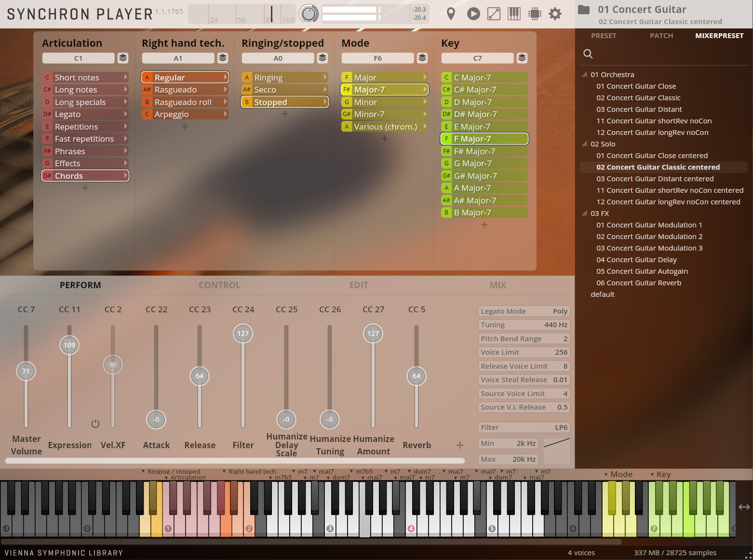Click the search magnifier in the preset browser
This screenshot has height=560, width=753.
(588, 54)
